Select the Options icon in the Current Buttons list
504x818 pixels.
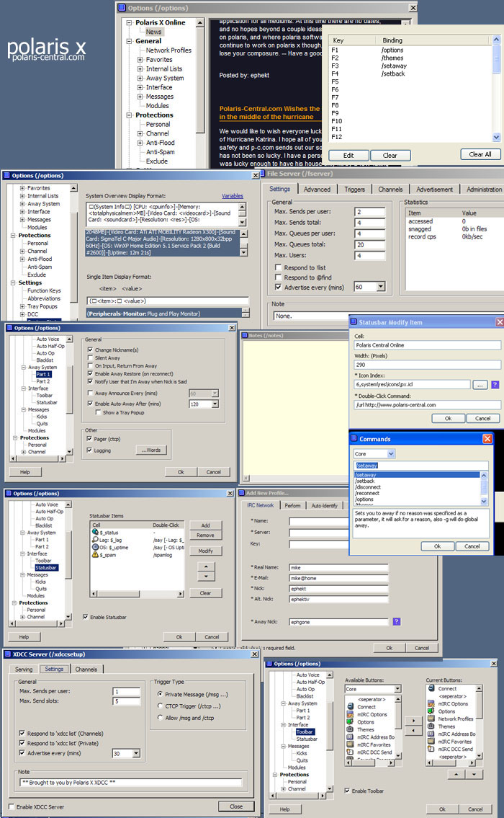click(431, 711)
